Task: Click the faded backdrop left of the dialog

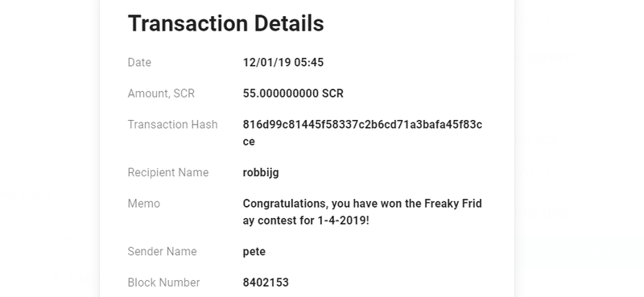Action: click(49, 148)
